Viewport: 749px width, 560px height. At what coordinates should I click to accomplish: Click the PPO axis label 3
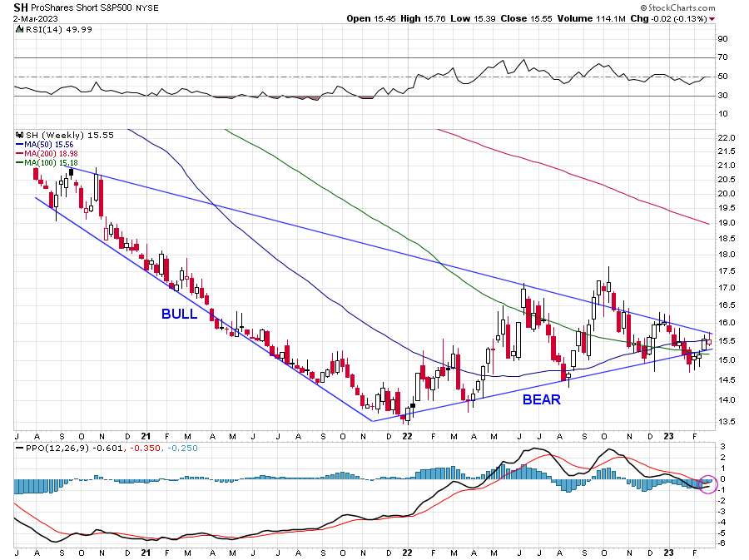(x=722, y=448)
